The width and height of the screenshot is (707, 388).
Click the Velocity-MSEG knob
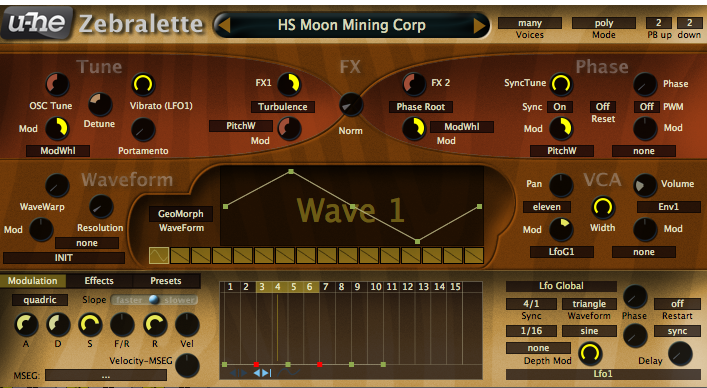(x=187, y=365)
